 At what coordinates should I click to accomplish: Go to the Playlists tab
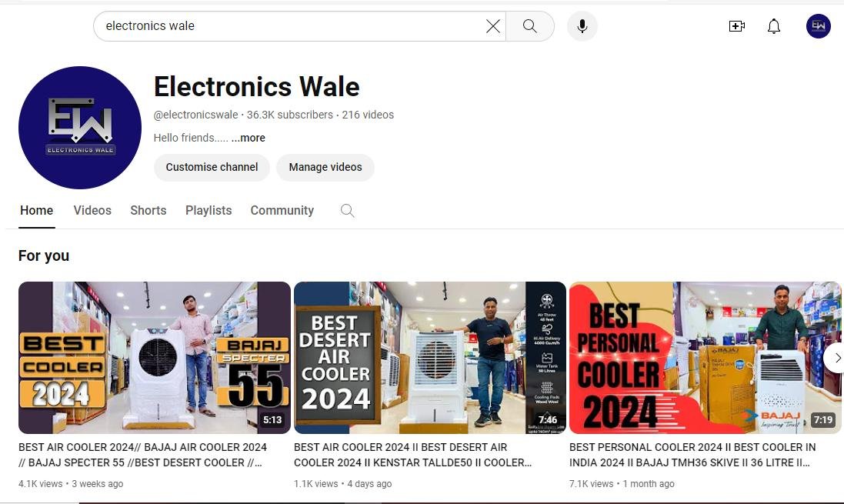click(x=208, y=211)
